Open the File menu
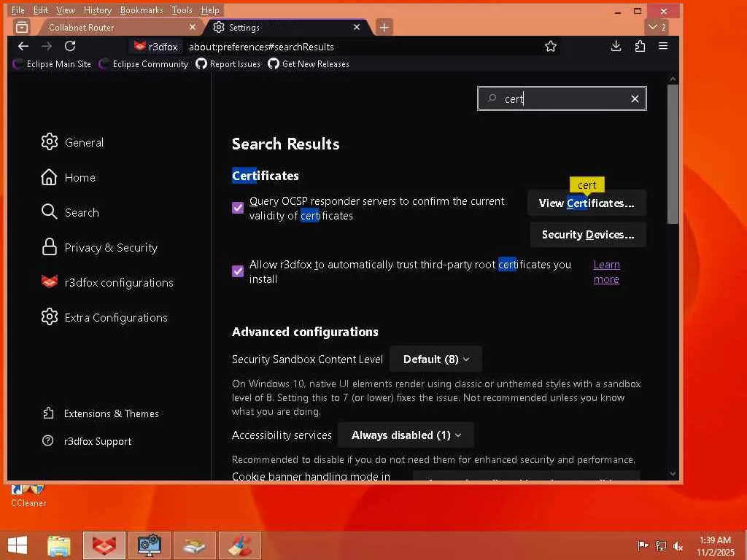 18,10
